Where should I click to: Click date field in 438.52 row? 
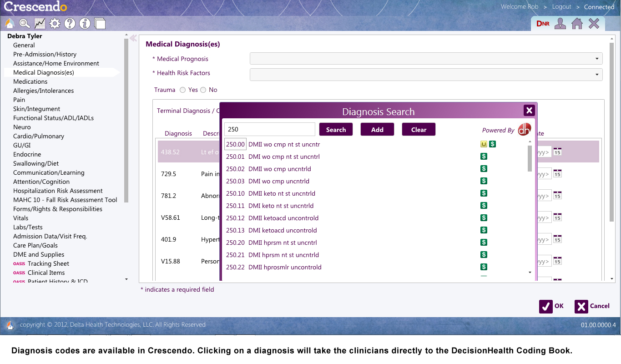click(x=545, y=152)
